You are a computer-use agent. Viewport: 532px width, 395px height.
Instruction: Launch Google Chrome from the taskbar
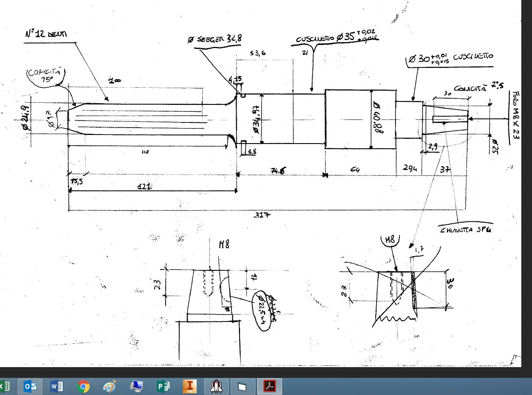pyautogui.click(x=83, y=386)
